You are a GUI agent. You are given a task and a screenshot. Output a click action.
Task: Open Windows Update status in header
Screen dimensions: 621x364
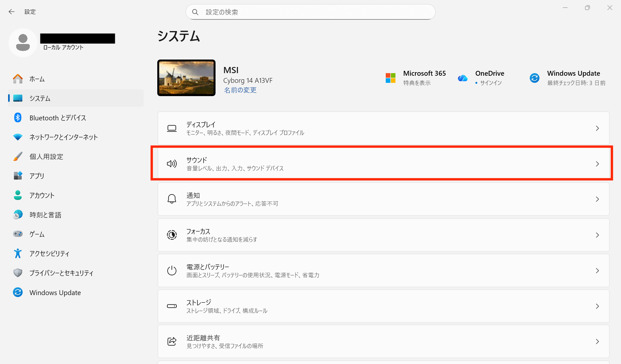(x=573, y=78)
